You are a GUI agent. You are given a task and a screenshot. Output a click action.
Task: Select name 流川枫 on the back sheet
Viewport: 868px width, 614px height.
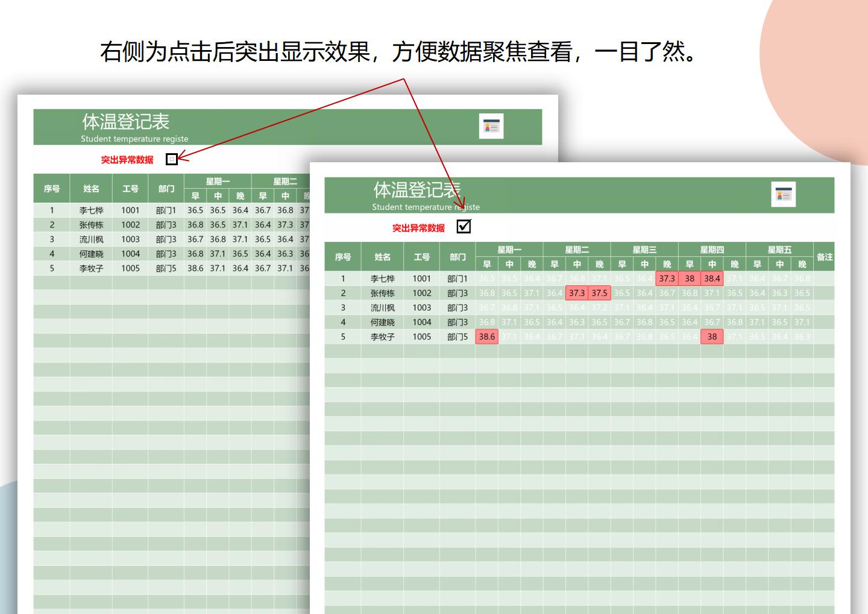pyautogui.click(x=91, y=239)
